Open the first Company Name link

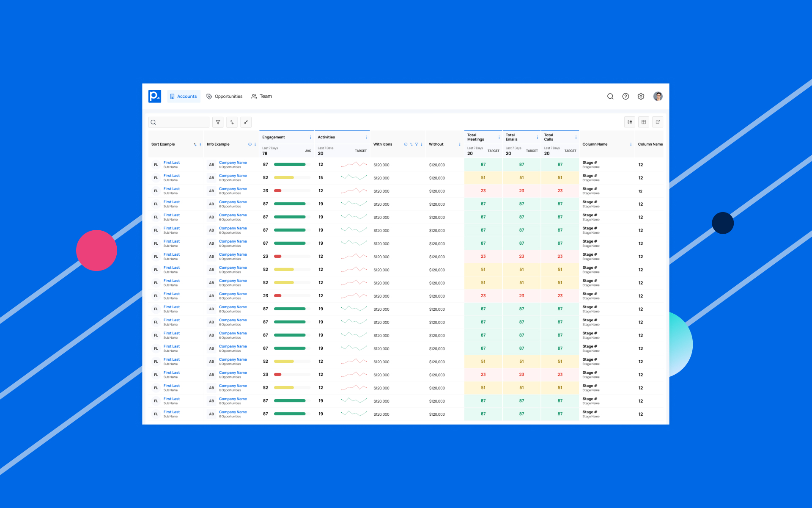233,163
